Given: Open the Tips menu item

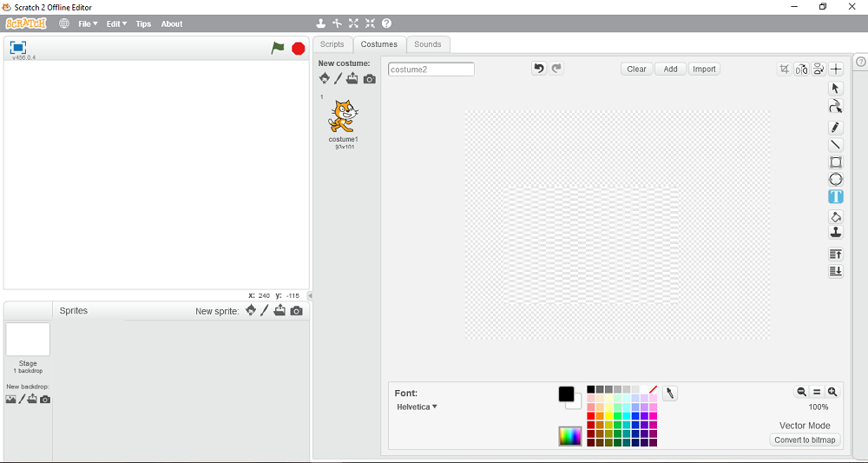Looking at the screenshot, I should coord(143,23).
